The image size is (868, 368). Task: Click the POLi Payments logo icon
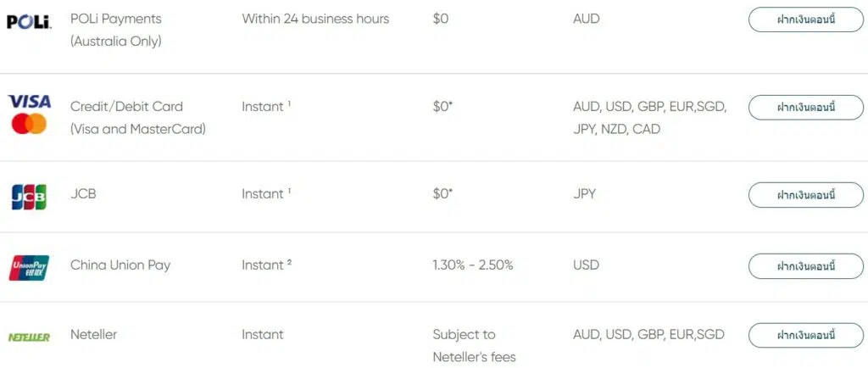point(29,21)
